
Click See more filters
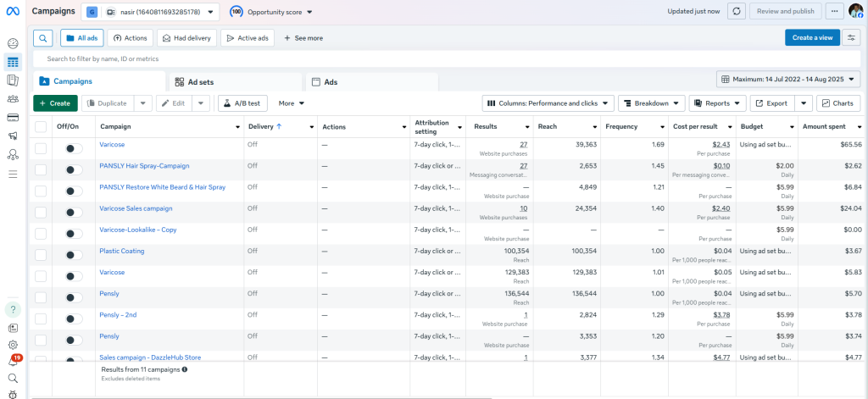303,37
